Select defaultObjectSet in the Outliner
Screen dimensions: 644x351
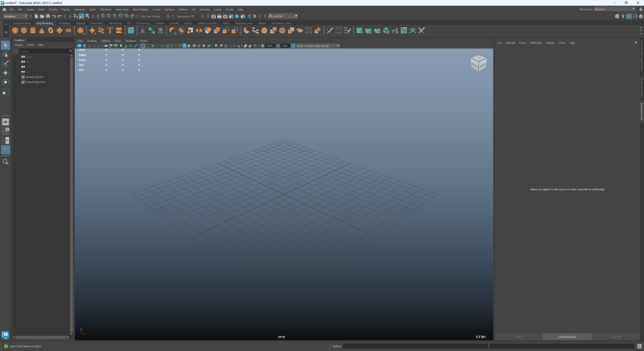click(35, 81)
